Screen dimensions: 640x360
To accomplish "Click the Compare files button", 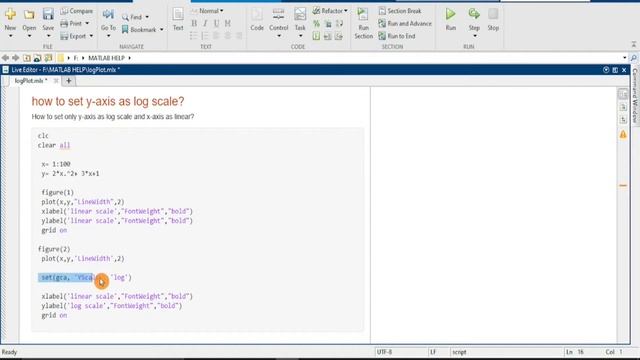I will pyautogui.click(x=77, y=11).
